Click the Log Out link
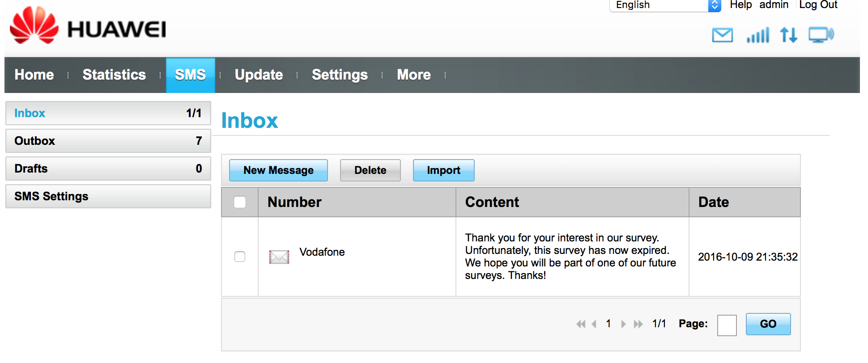 pos(818,5)
